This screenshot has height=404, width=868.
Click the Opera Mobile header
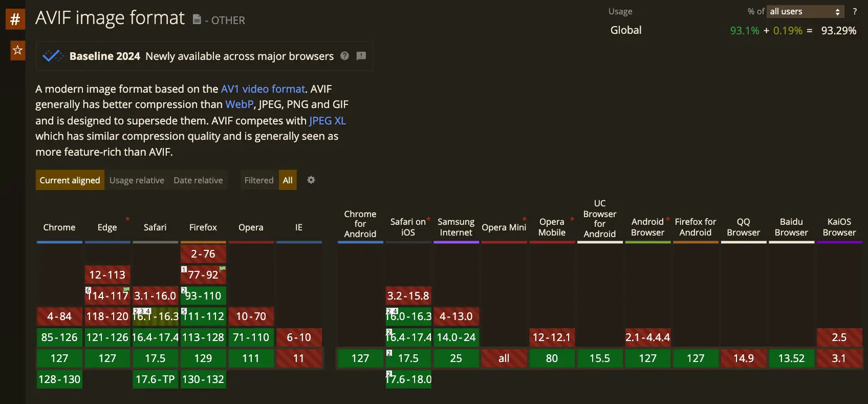tap(552, 227)
